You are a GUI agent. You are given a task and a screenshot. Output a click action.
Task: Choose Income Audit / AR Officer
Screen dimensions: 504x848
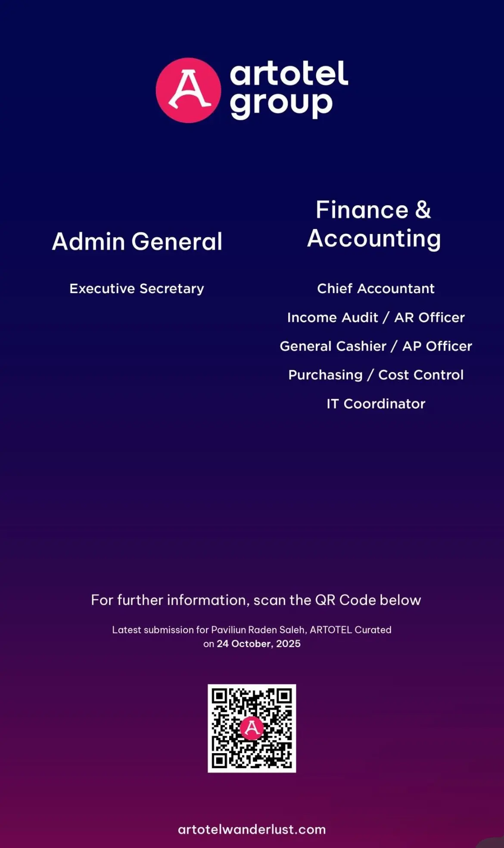(376, 317)
